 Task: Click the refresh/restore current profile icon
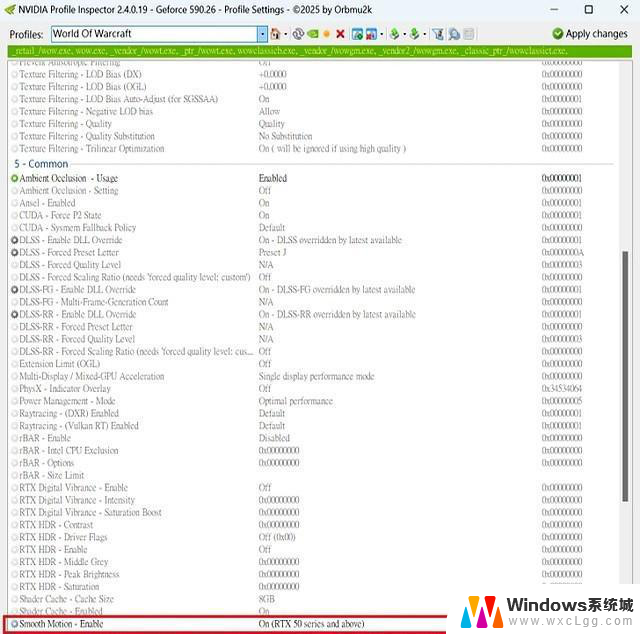coord(298,34)
